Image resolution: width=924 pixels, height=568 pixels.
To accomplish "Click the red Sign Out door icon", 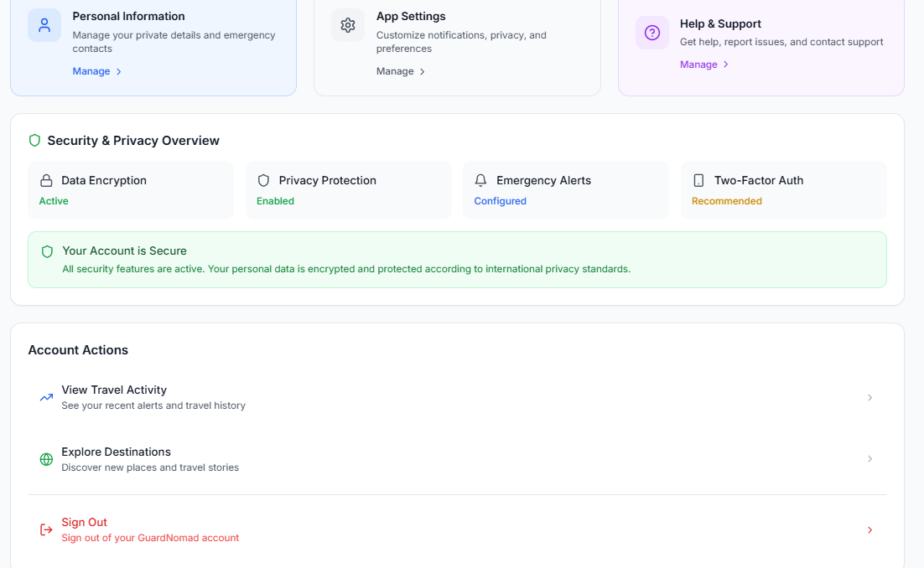I will 46,529.
